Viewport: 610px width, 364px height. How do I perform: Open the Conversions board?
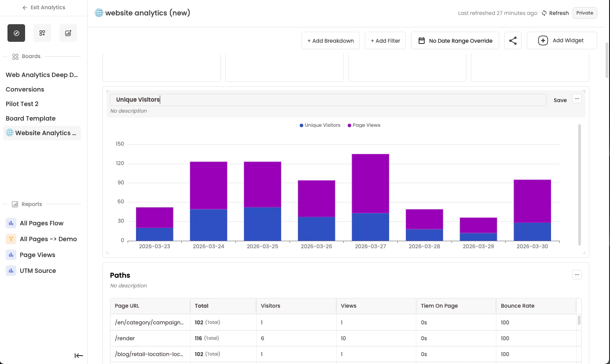25,89
